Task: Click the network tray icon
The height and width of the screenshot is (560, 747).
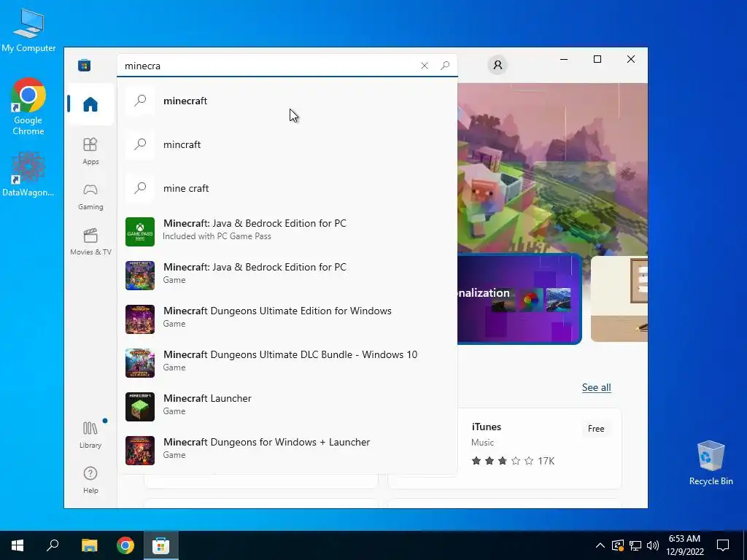Action: pos(635,545)
